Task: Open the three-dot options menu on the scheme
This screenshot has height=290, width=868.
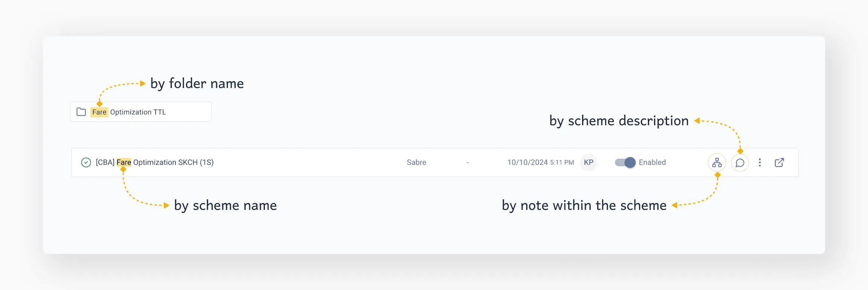Action: click(759, 162)
